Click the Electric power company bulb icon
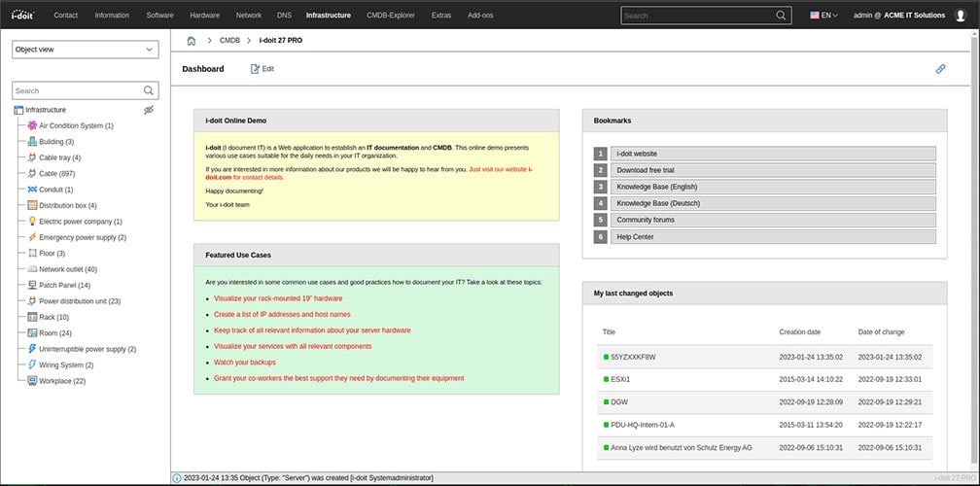 [32, 222]
